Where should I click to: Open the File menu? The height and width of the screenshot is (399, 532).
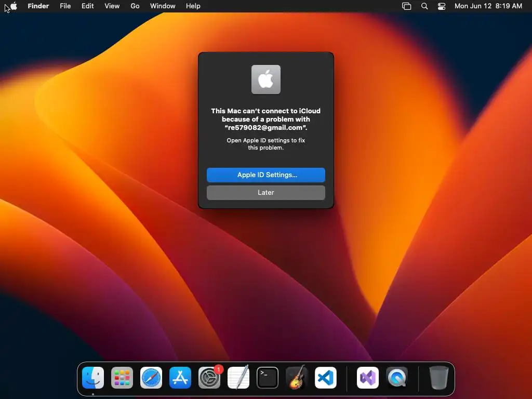65,6
